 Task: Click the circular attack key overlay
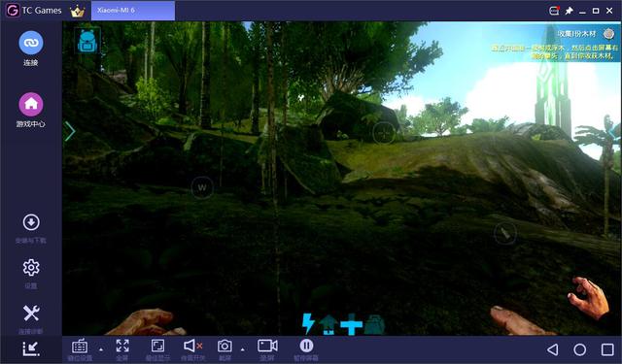[x=505, y=233]
